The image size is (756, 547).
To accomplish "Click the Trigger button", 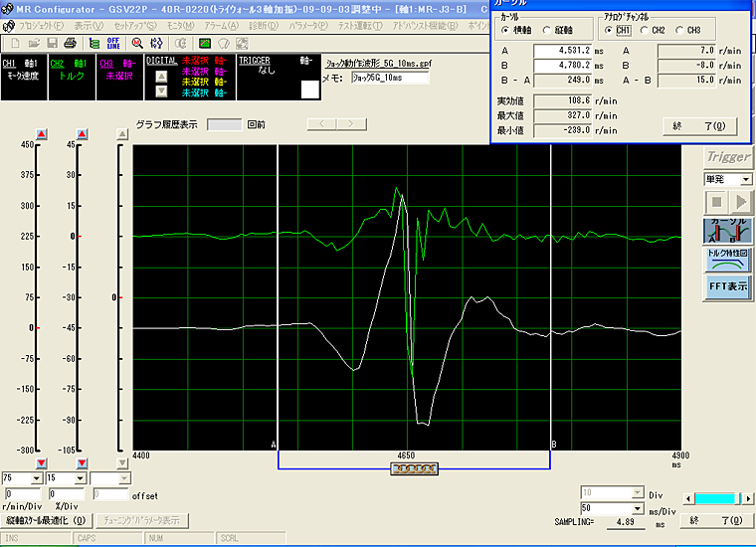I will coord(728,156).
